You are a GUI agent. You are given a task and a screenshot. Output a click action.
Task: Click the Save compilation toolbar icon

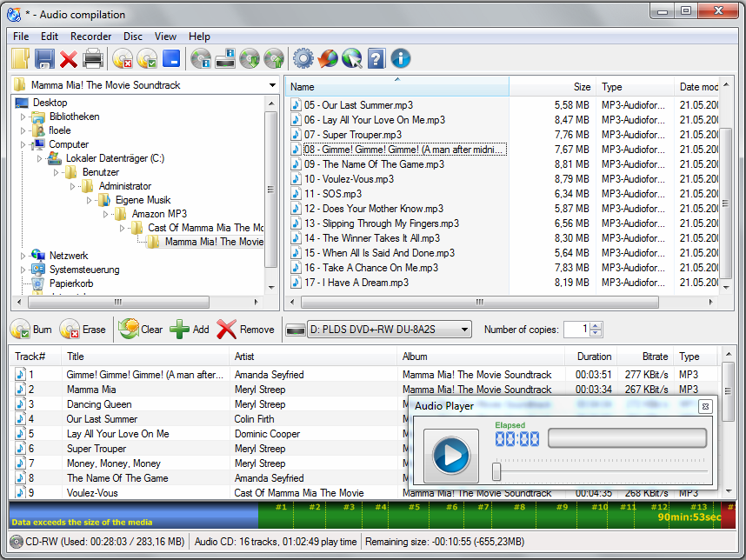[x=45, y=58]
